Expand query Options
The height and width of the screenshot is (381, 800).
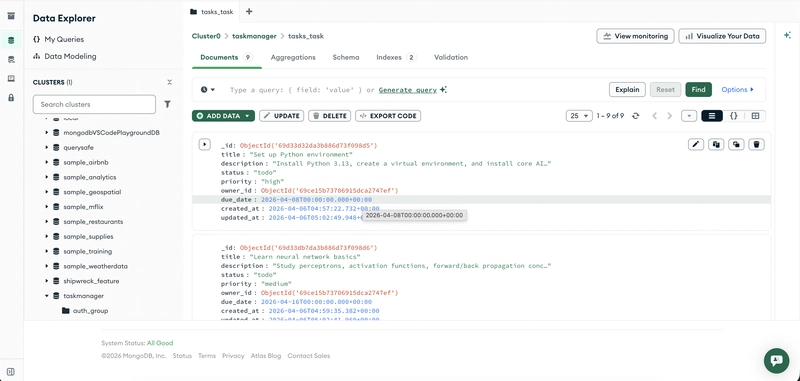pos(737,90)
